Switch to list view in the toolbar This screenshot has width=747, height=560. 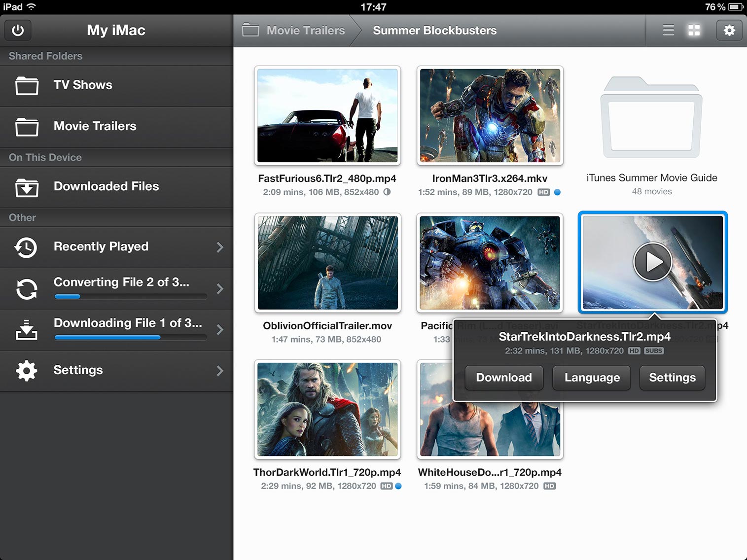(668, 30)
